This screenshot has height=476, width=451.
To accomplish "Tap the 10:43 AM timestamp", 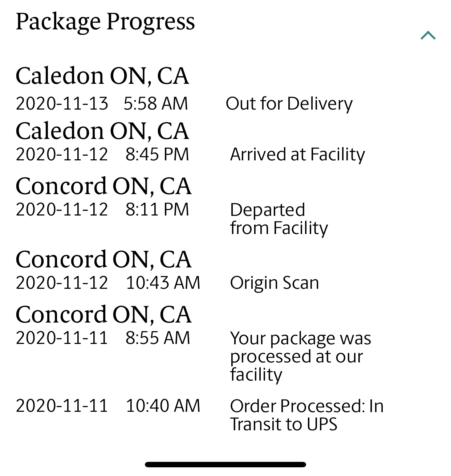I will (x=163, y=283).
